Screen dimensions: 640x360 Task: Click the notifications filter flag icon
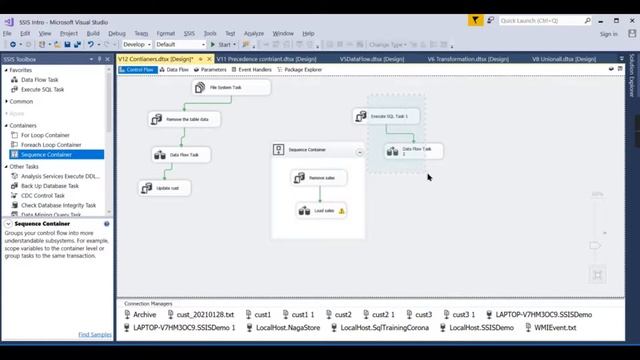475,20
